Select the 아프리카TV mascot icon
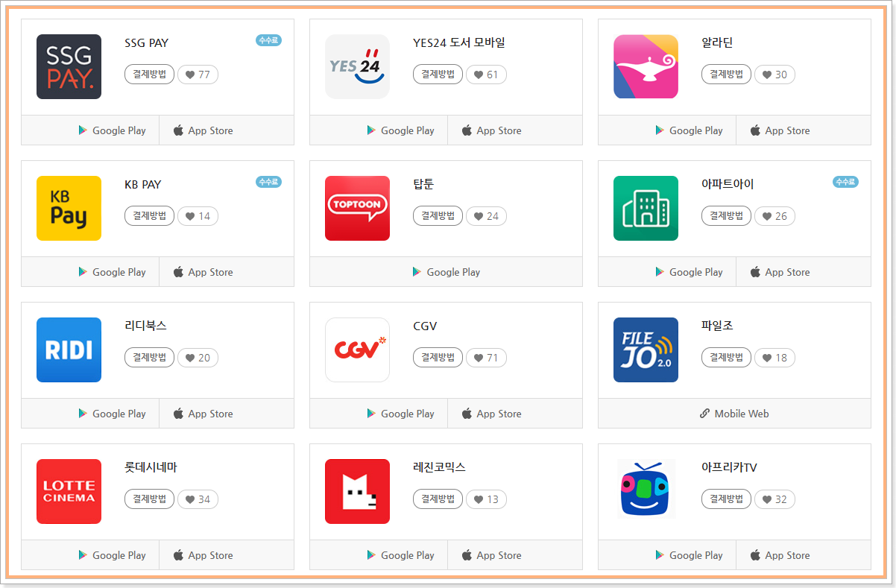Image resolution: width=896 pixels, height=588 pixels. click(x=646, y=488)
